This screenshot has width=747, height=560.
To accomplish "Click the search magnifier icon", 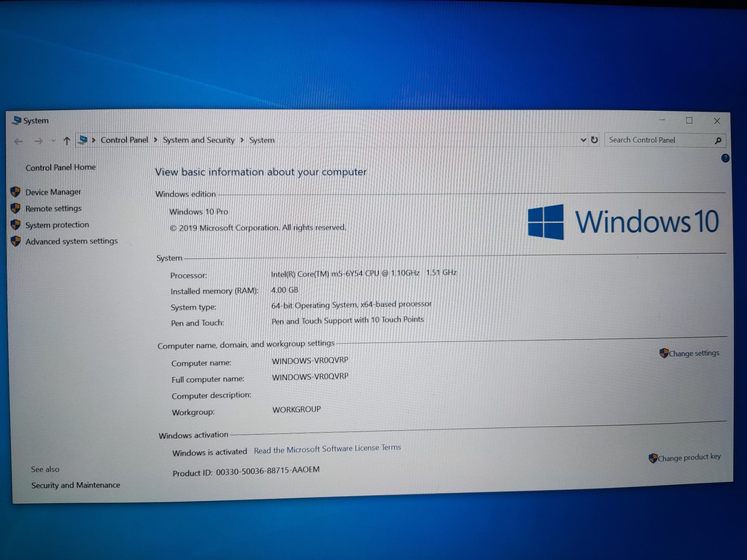I will click(718, 141).
